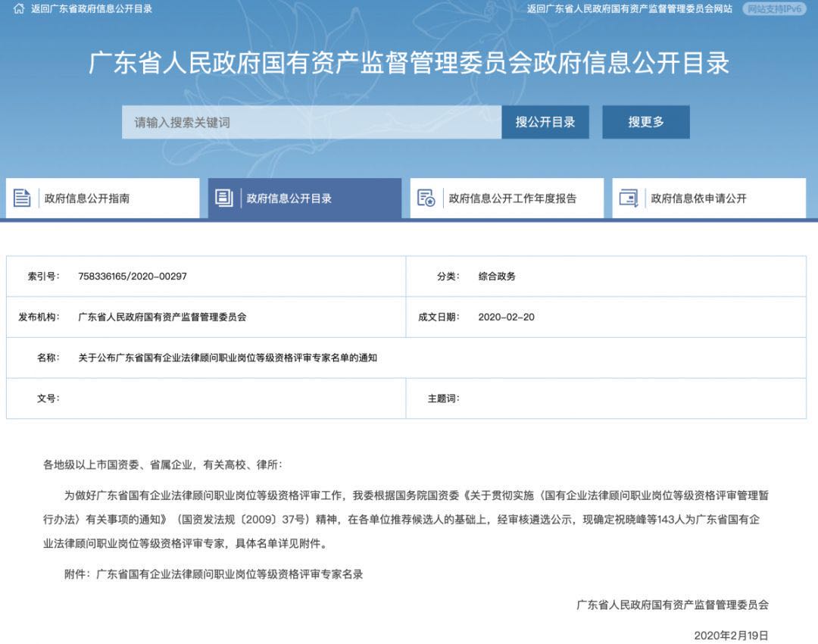Click the attachment line 附件：广东省国有企业法律顾问职业岗位等级资格评审专家名录

(214, 574)
